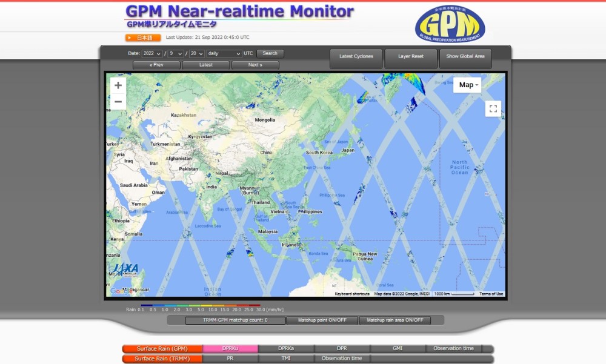Viewport: 606px width, 364px height.
Task: Click the Search button
Action: tap(270, 53)
